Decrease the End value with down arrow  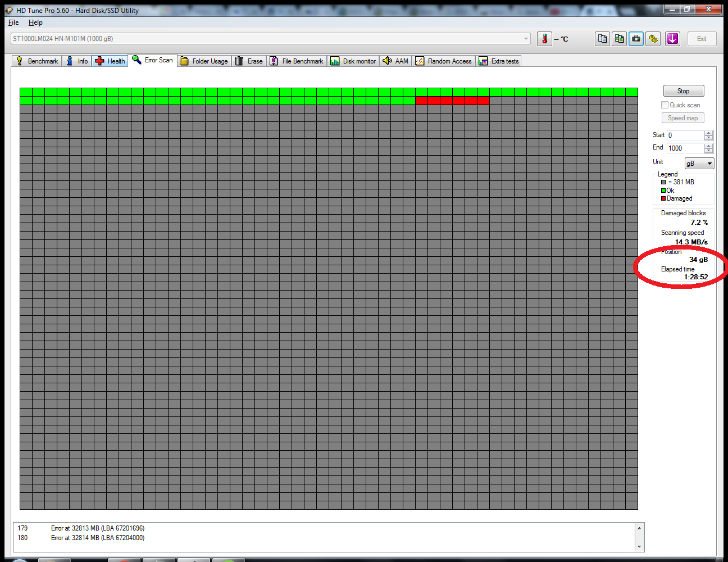708,151
